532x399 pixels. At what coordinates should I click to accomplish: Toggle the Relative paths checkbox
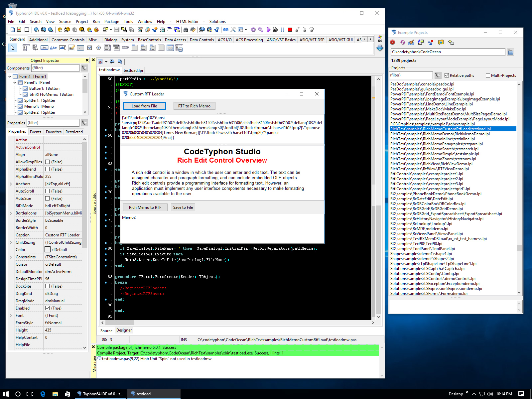(447, 75)
